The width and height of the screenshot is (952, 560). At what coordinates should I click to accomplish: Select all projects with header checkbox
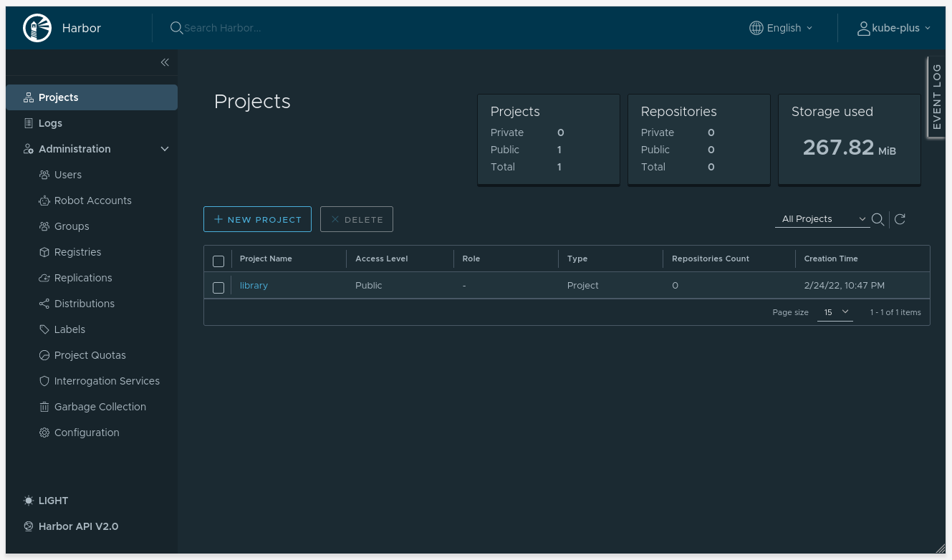(218, 261)
